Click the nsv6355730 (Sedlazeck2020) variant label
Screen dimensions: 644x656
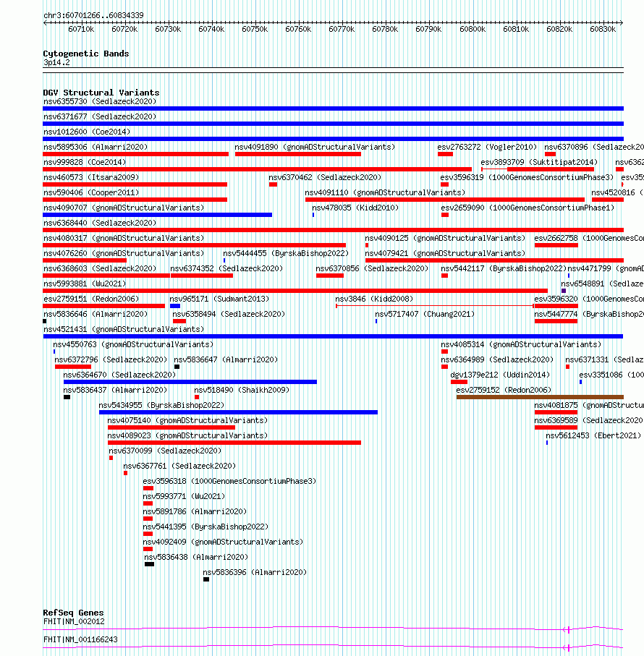100,101
